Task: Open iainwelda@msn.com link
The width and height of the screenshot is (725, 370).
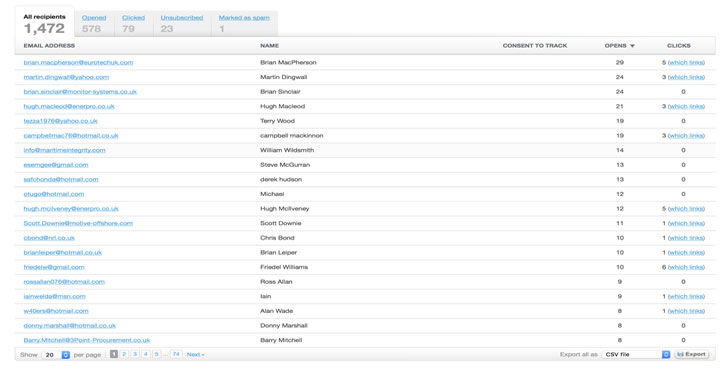Action: pos(55,296)
